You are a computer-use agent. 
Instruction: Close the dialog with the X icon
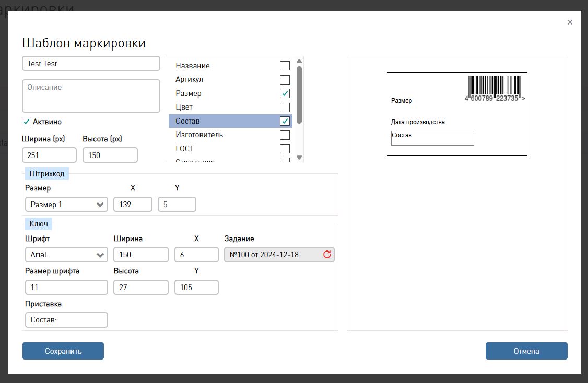(x=570, y=22)
